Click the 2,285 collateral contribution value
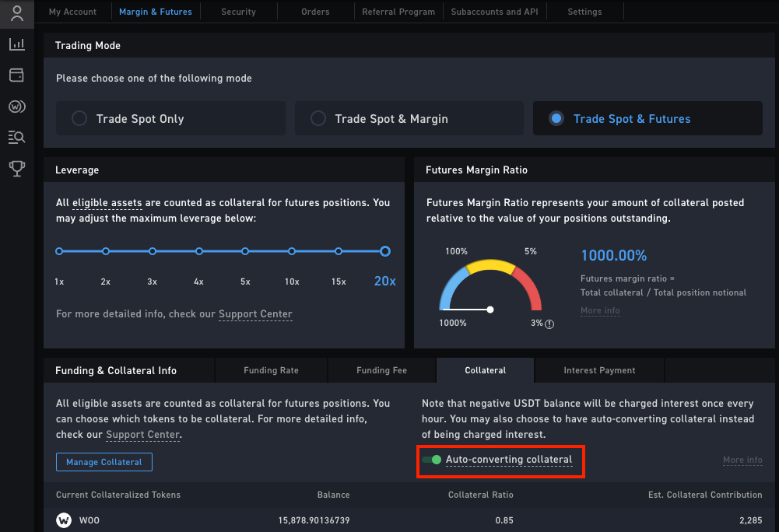This screenshot has height=532, width=779. tap(751, 520)
